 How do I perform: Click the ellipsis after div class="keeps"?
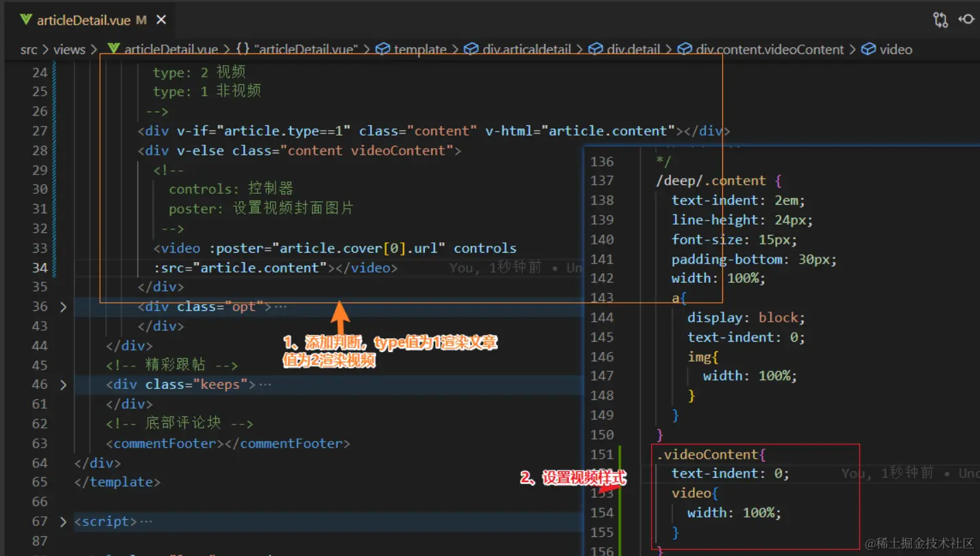pyautogui.click(x=265, y=385)
